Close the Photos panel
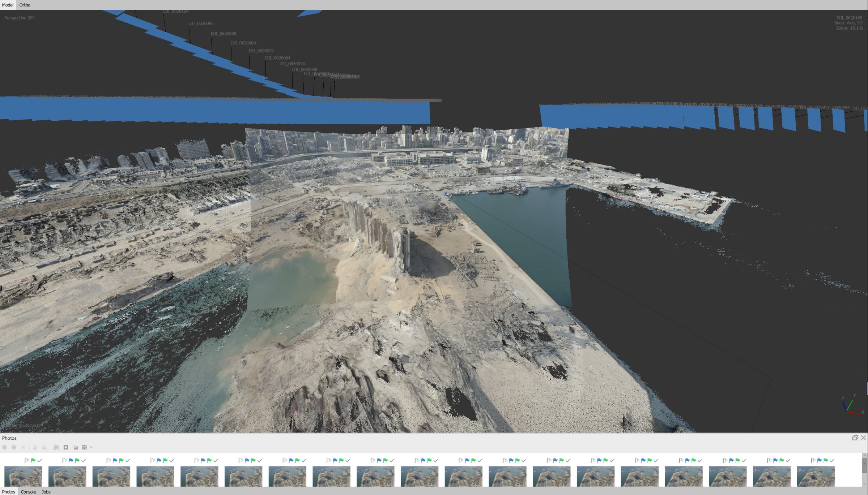This screenshot has height=495, width=868. coord(863,438)
